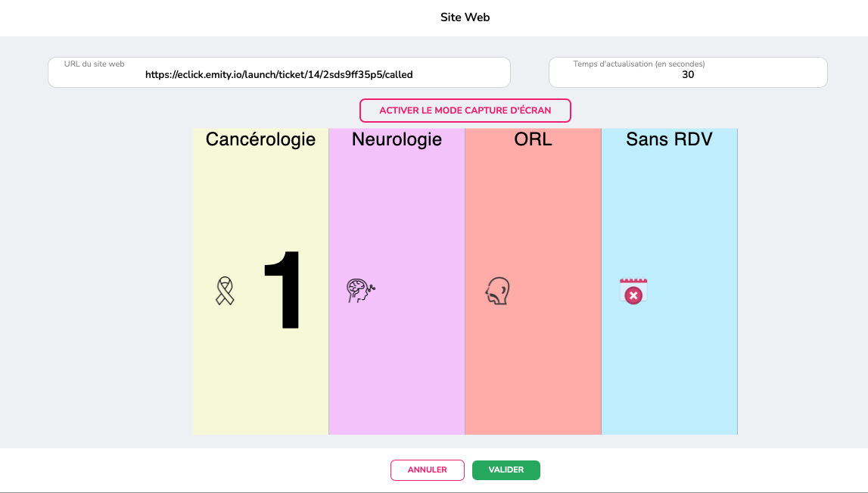The width and height of the screenshot is (868, 493).
Task: Focus the URL du site web field
Action: (x=279, y=73)
